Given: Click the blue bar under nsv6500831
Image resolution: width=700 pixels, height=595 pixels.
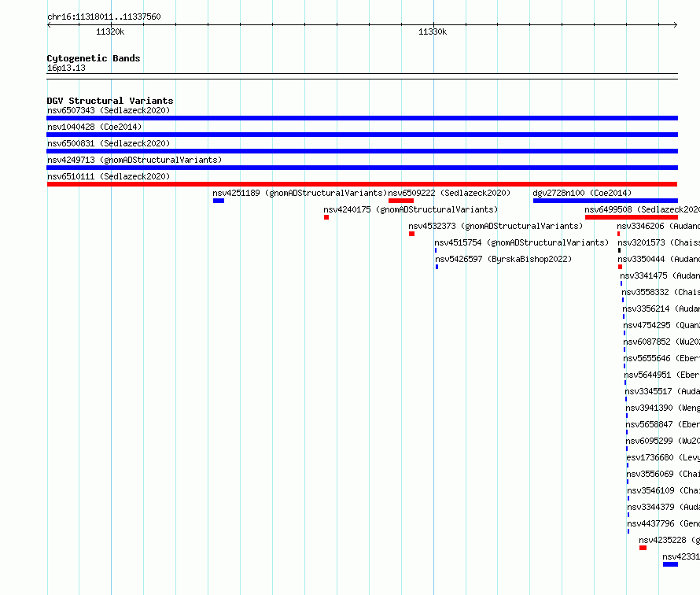Looking at the screenshot, I should (x=362, y=151).
